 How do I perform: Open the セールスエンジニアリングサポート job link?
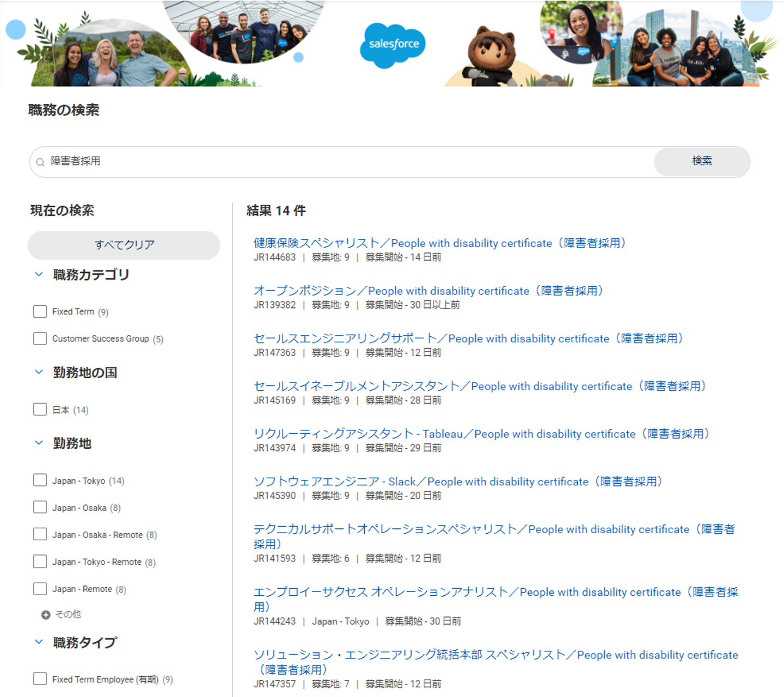click(469, 338)
